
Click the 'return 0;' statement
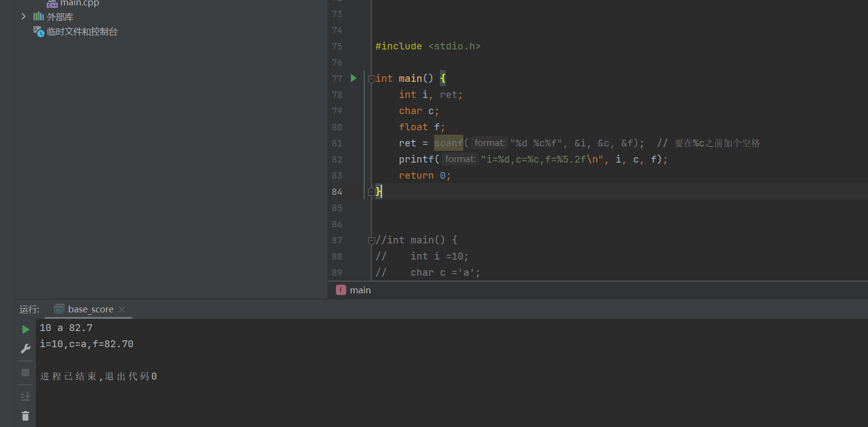(x=425, y=175)
